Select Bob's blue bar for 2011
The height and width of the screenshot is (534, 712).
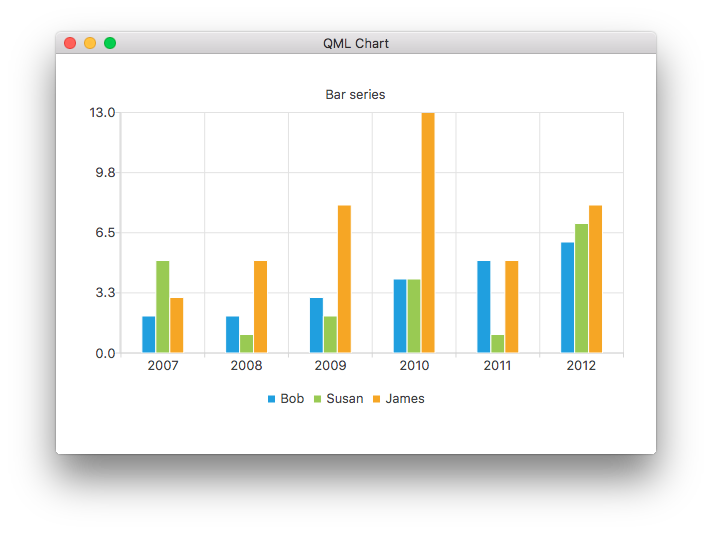484,306
